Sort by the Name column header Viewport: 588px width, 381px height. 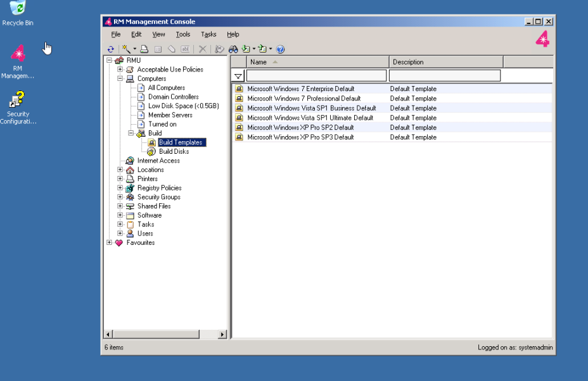pos(317,62)
